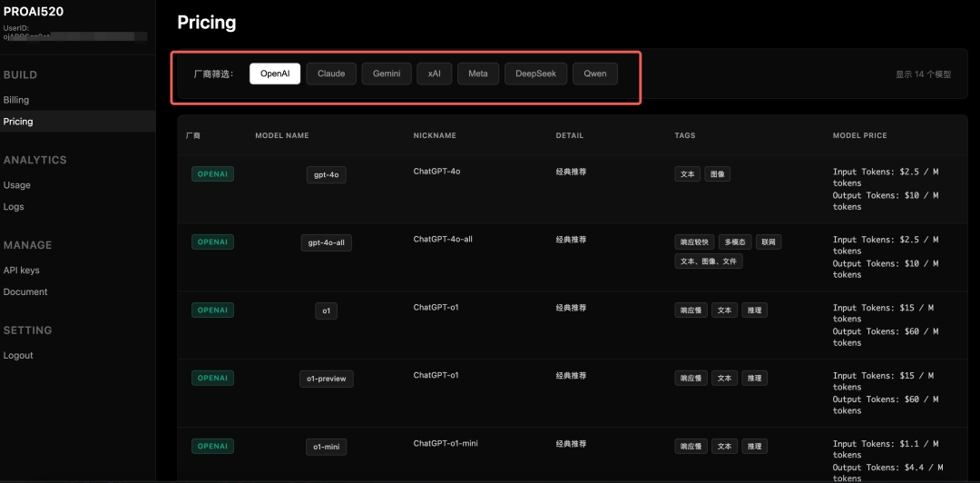Click Output Tokens $4.4 price text
This screenshot has height=483, width=980.
[x=888, y=473]
